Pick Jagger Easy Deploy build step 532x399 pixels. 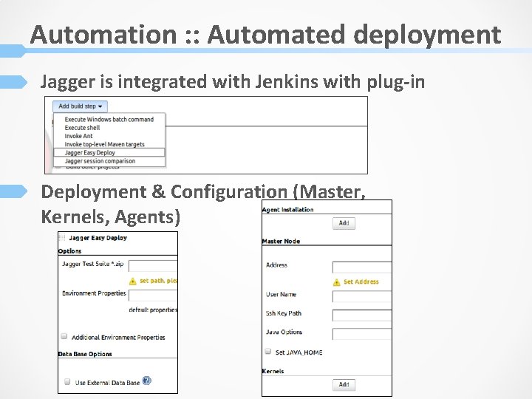pos(109,153)
